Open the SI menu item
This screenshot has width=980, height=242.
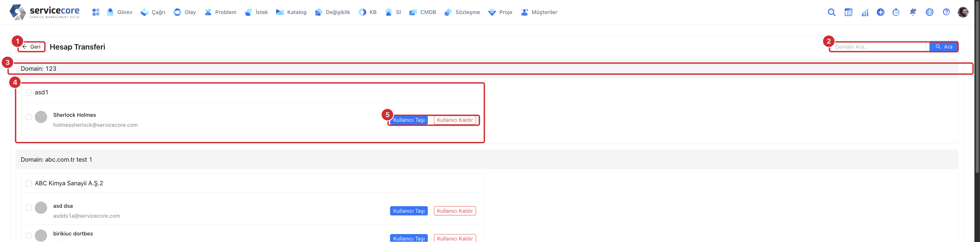click(393, 12)
